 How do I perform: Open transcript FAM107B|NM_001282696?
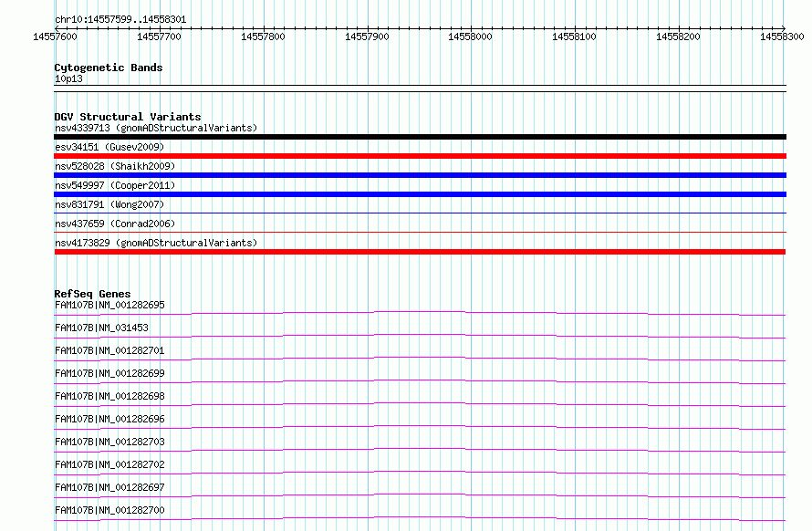tap(109, 419)
